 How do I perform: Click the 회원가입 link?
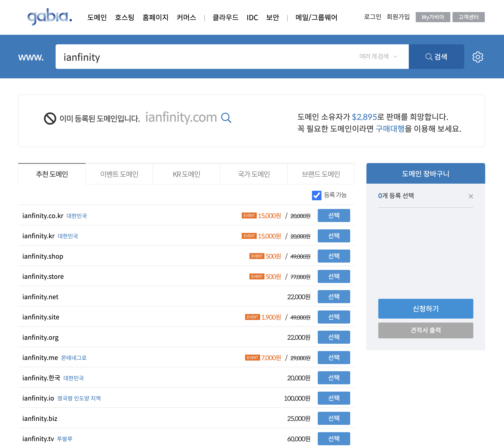pyautogui.click(x=398, y=17)
